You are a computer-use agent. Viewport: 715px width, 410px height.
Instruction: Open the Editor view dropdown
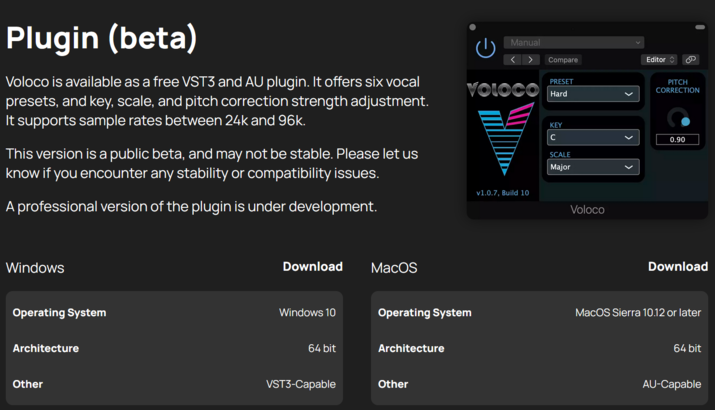click(x=659, y=60)
